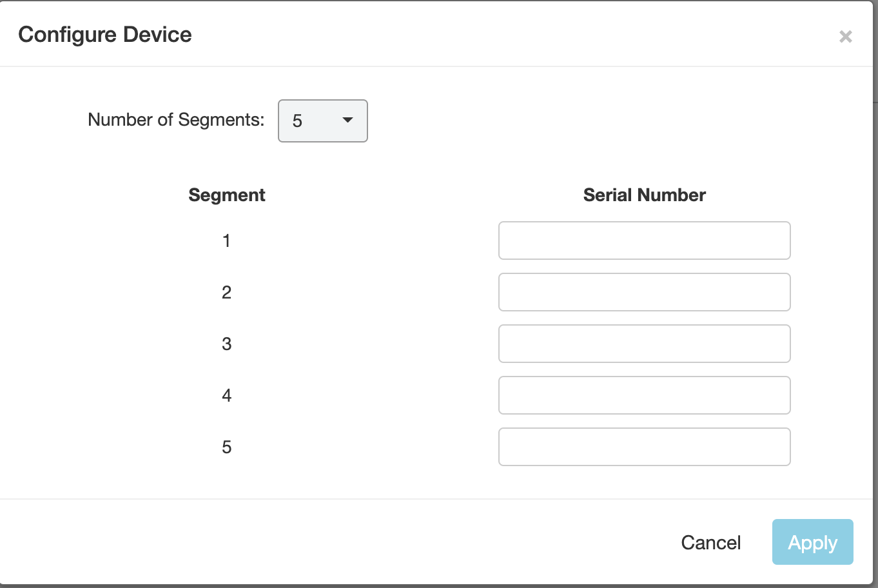The height and width of the screenshot is (588, 878).
Task: Focus the Serial Number field for segment 3
Action: [x=645, y=344]
